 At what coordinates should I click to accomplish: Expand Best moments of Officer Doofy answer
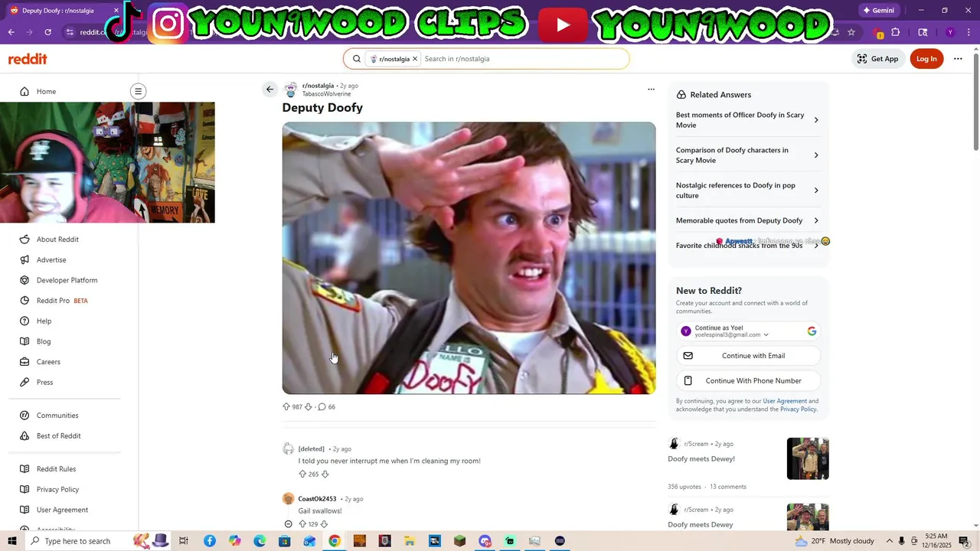(x=748, y=120)
